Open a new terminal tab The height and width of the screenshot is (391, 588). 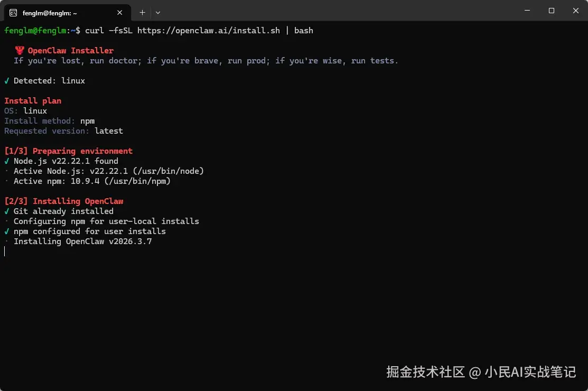pos(142,13)
